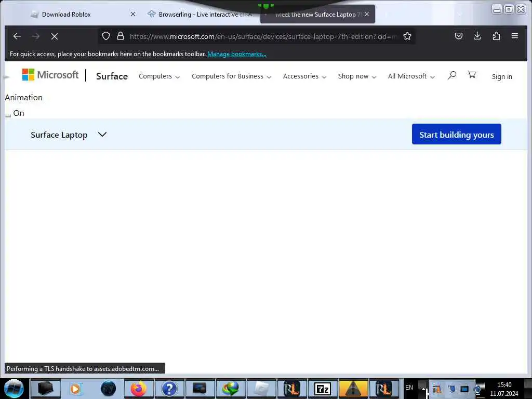
Task: Click Sign in
Action: (x=502, y=77)
